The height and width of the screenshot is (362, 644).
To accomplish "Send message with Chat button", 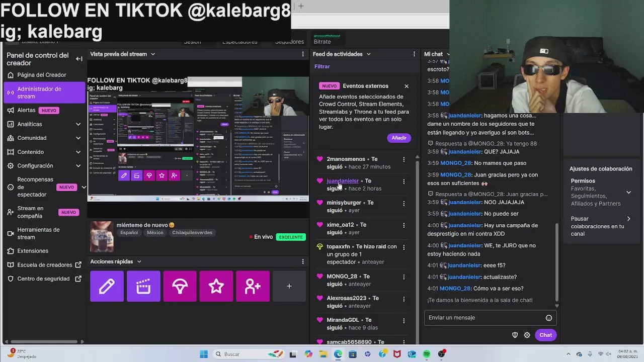I will (x=546, y=335).
